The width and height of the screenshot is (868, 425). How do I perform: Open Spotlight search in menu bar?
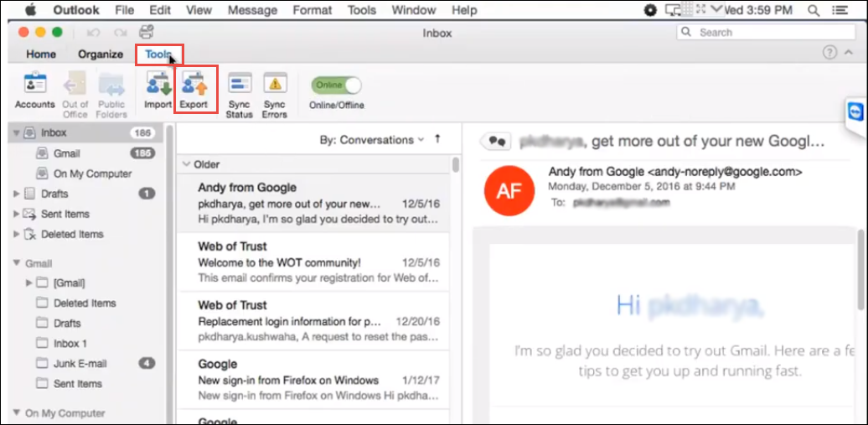click(814, 10)
